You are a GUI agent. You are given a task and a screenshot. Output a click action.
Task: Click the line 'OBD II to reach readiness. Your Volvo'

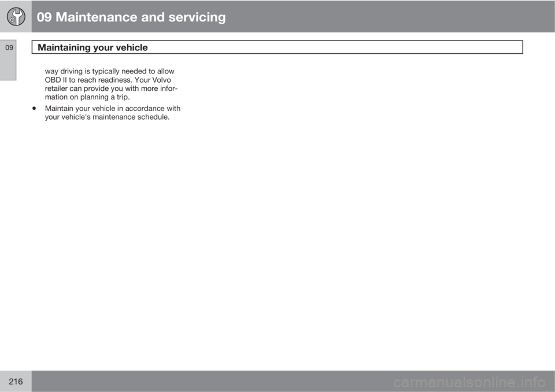coord(108,80)
